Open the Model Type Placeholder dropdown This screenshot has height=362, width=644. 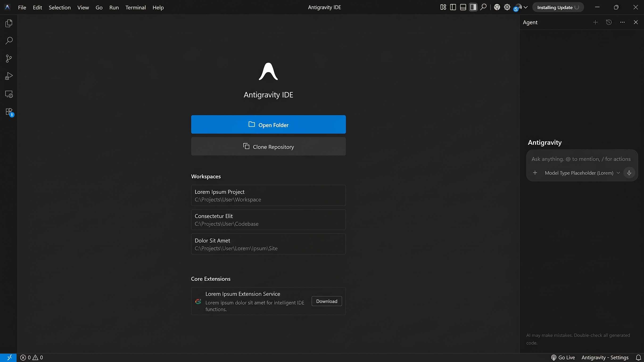[582, 173]
